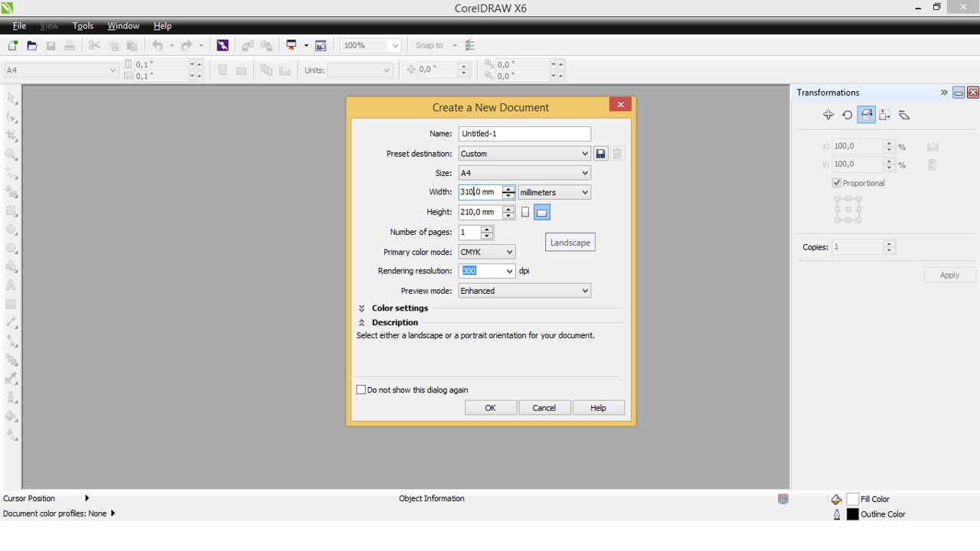Click the Outline Color black swatch
Screen dimensions: 980x551
click(853, 514)
